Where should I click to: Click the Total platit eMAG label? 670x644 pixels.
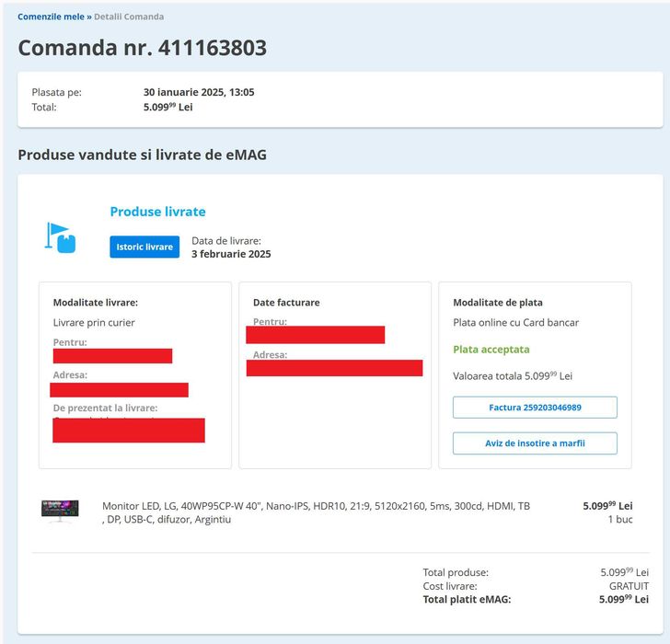467,600
